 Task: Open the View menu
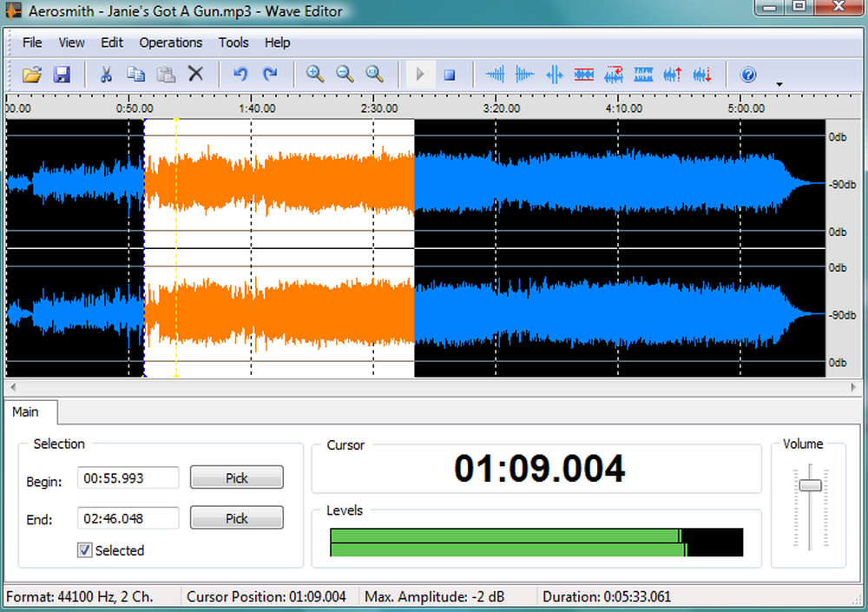tap(71, 43)
